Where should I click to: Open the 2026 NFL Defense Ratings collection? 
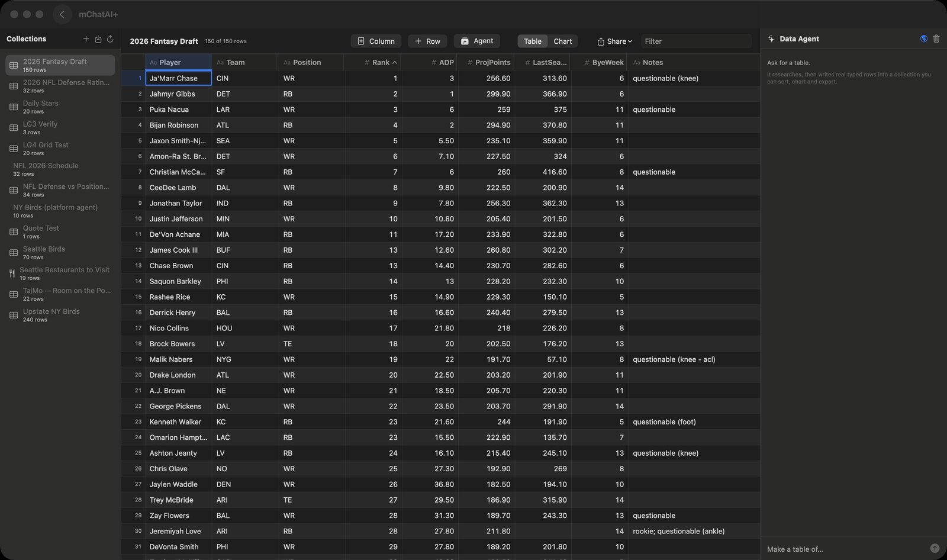coord(60,86)
